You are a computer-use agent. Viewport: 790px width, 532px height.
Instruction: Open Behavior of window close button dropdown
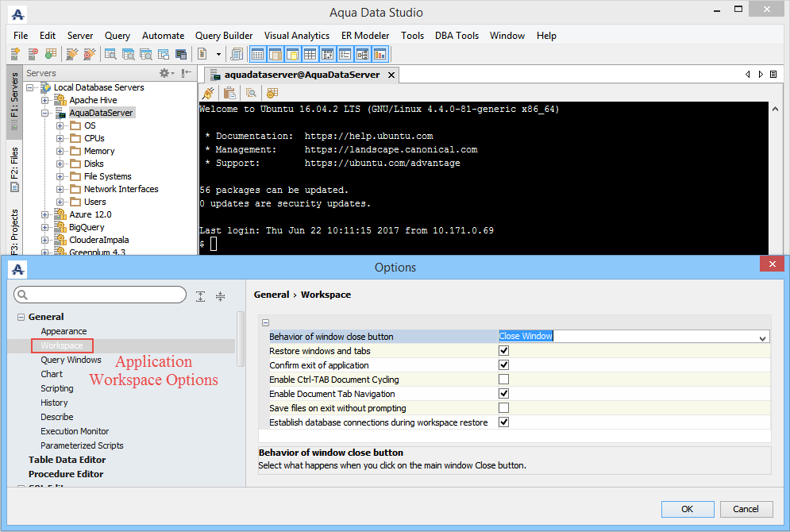pos(762,338)
